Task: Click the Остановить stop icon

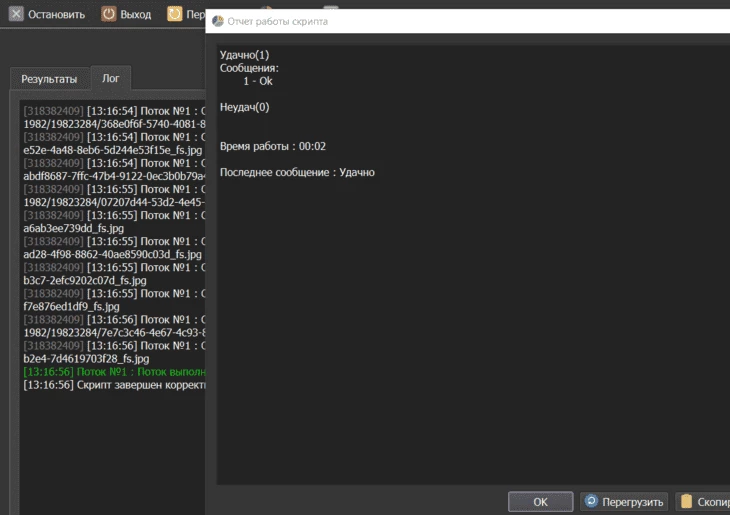Action: pos(16,14)
